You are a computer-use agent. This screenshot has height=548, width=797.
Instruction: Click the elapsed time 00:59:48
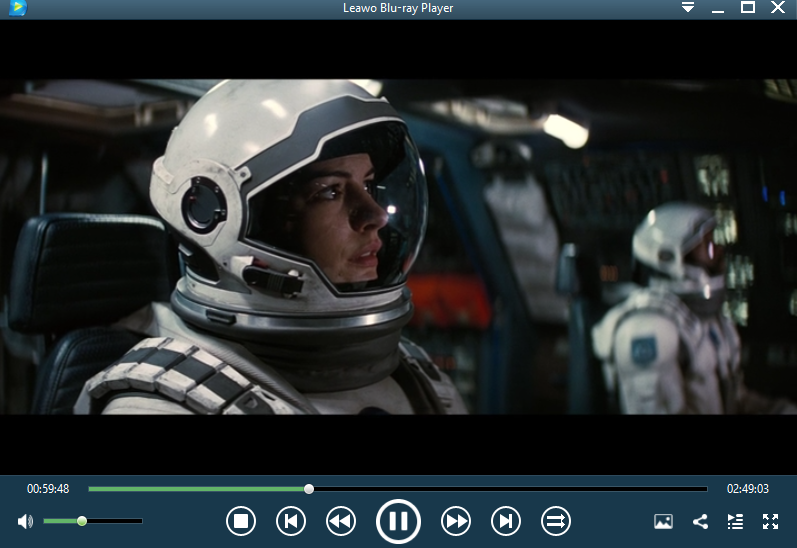click(48, 489)
